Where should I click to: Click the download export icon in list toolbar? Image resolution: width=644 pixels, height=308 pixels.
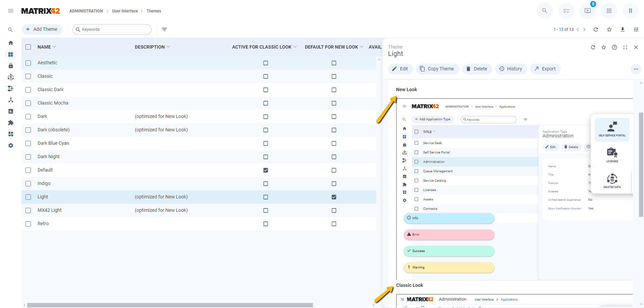[x=623, y=29]
